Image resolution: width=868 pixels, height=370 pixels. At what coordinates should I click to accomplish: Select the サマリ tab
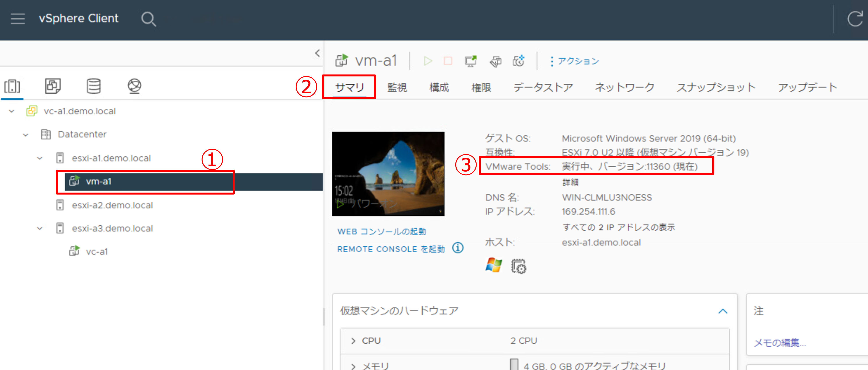pyautogui.click(x=349, y=88)
